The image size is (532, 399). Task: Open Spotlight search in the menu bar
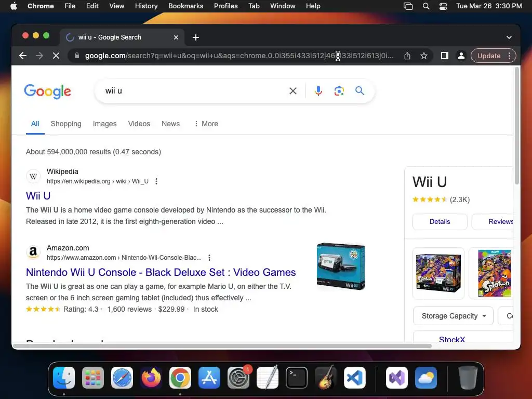click(426, 6)
